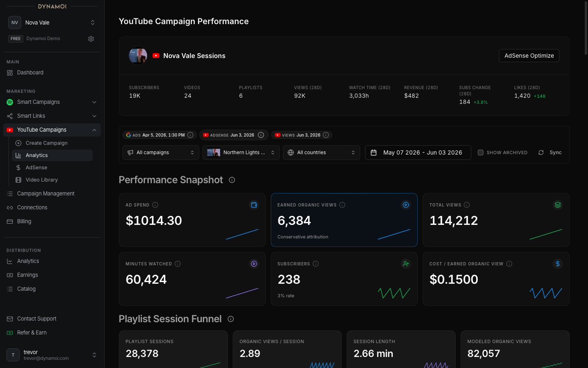Open Performance Snapshot info tooltip
Viewport: 588px width, 368px height.
(232, 180)
